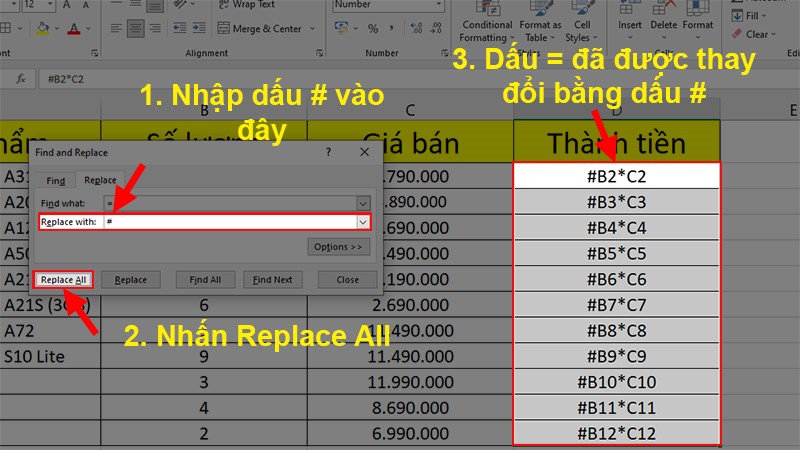Open the Merge & Center dropdown arrow

coord(312,29)
